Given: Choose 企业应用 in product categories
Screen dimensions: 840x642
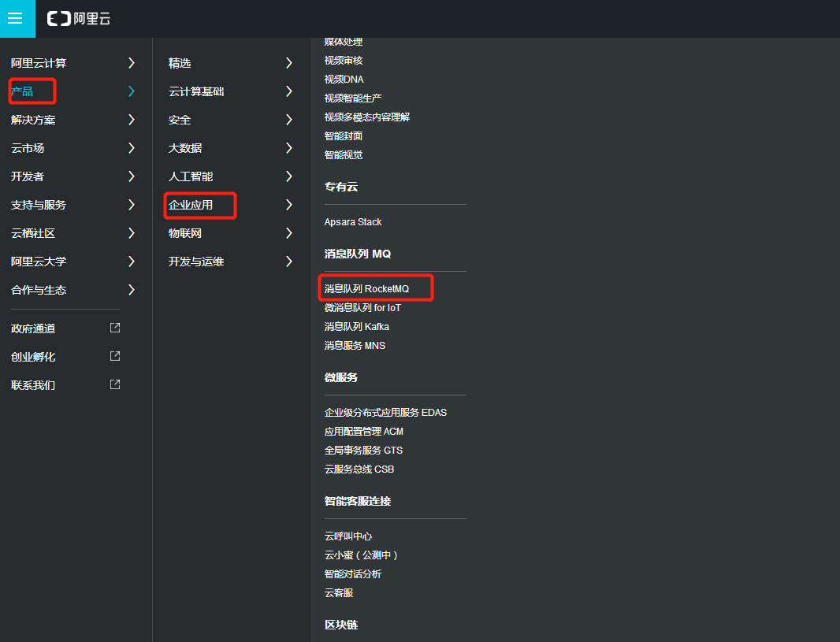Looking at the screenshot, I should [191, 205].
